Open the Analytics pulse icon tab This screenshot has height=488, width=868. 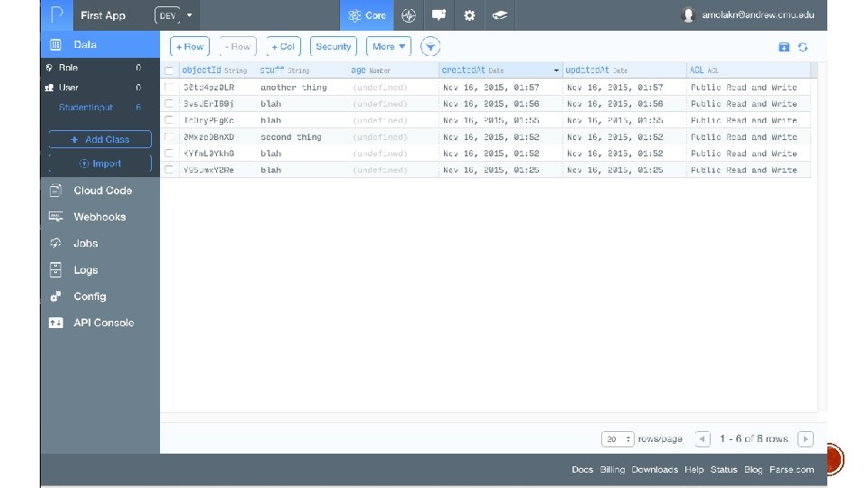(409, 15)
